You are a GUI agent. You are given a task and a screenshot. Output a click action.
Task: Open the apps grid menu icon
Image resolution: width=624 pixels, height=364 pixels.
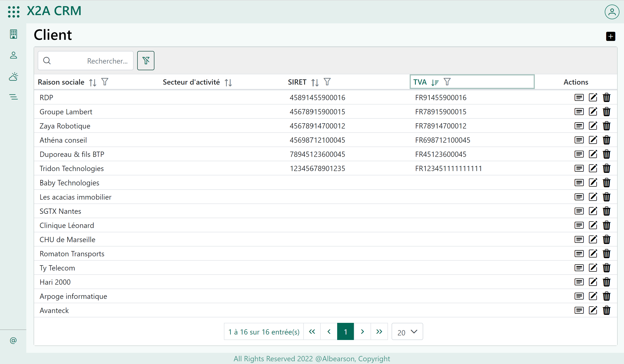(14, 11)
